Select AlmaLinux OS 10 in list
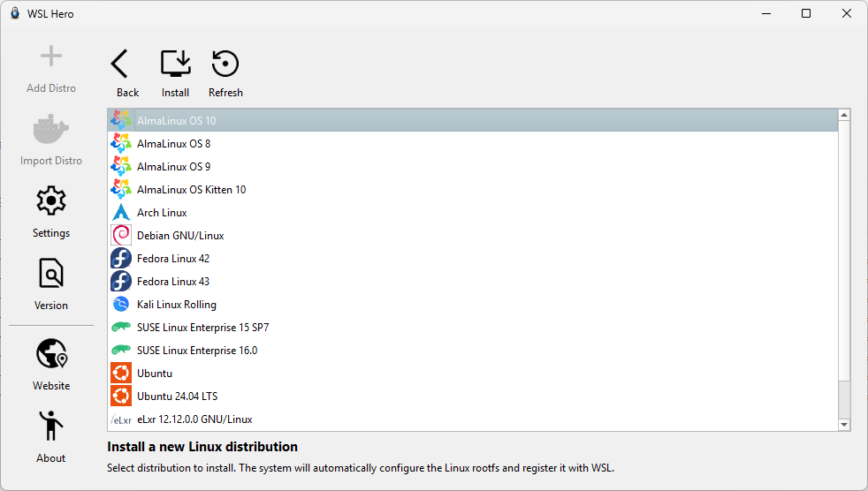Viewport: 868px width, 491px height. click(x=176, y=121)
